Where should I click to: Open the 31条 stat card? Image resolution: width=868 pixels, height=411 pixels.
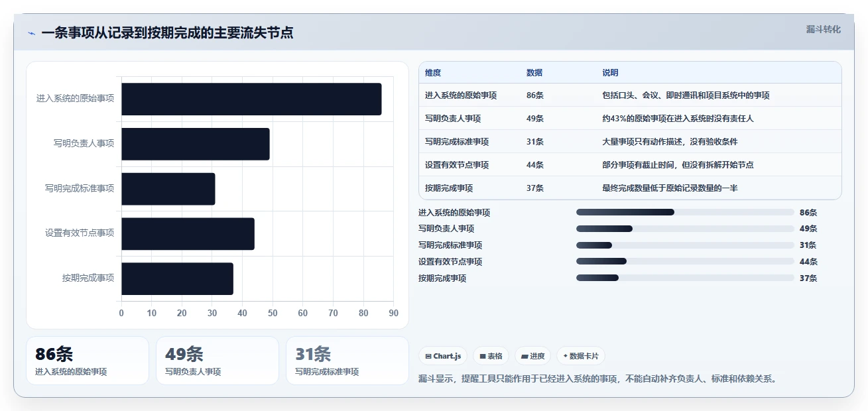click(347, 361)
